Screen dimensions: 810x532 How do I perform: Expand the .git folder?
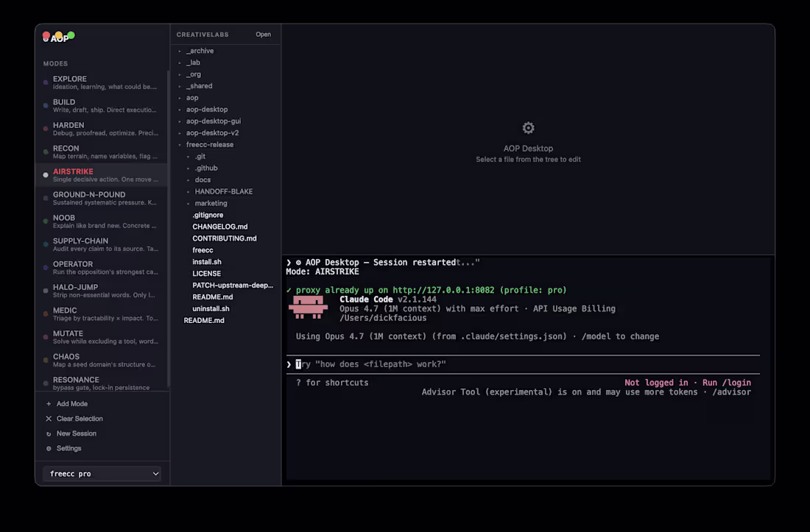pos(226,156)
